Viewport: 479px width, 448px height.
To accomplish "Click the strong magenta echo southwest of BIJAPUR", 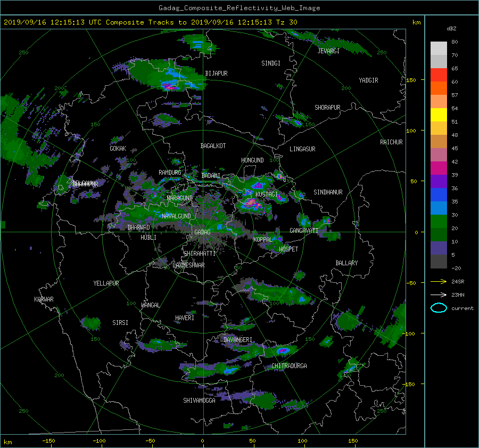I will click(x=170, y=87).
